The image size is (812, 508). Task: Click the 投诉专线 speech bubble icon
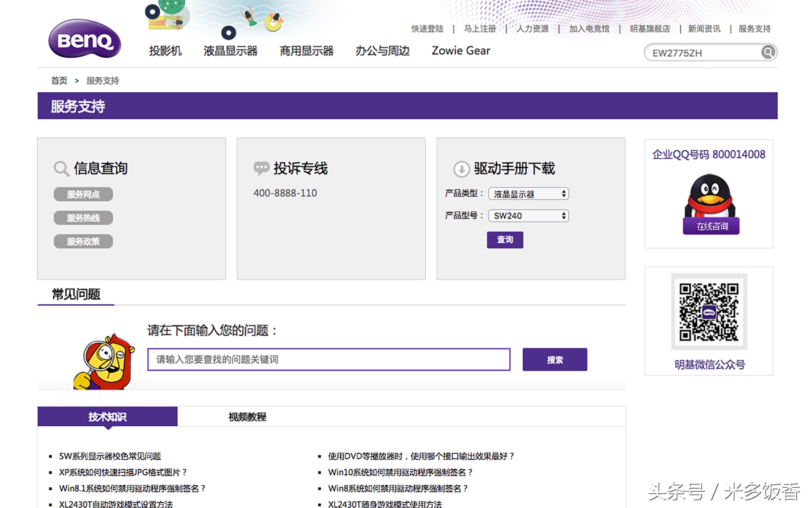point(261,168)
